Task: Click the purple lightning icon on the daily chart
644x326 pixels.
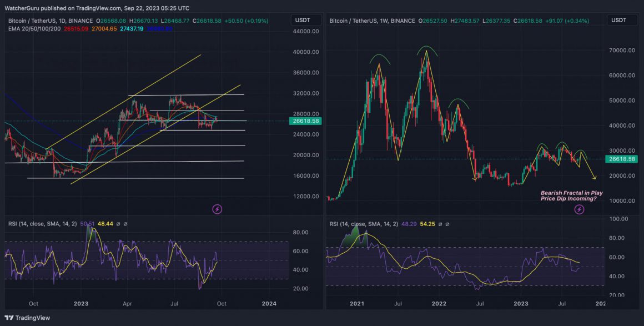Action: (217, 209)
